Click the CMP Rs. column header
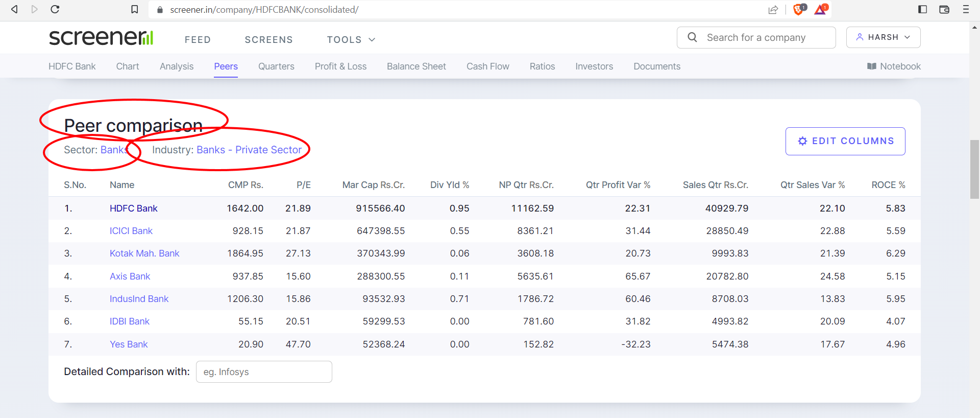Image resolution: width=980 pixels, height=418 pixels. [x=246, y=185]
